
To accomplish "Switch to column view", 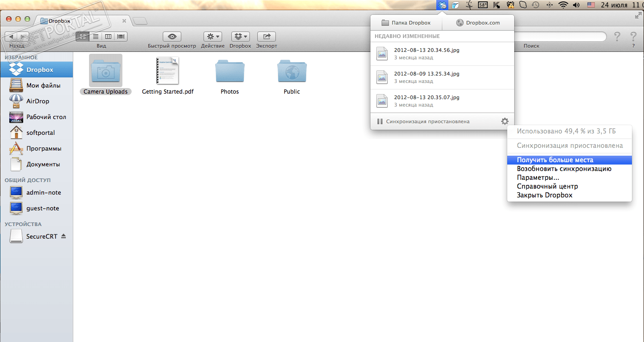I will coord(108,37).
